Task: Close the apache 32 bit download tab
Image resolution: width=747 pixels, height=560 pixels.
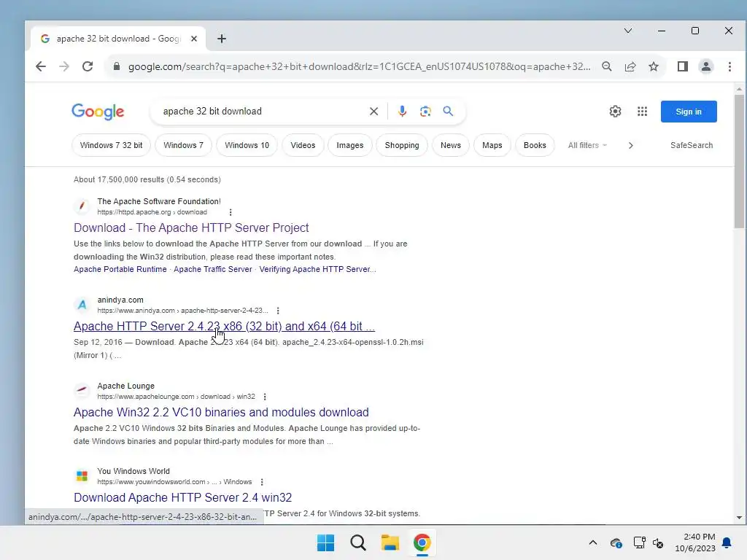Action: pyautogui.click(x=194, y=39)
